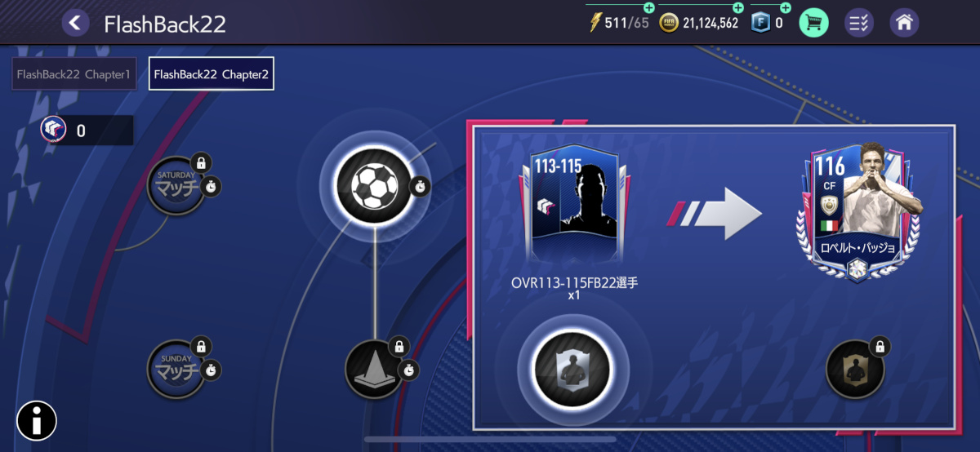Return to the home screen
This screenshot has width=980, height=452.
(904, 22)
